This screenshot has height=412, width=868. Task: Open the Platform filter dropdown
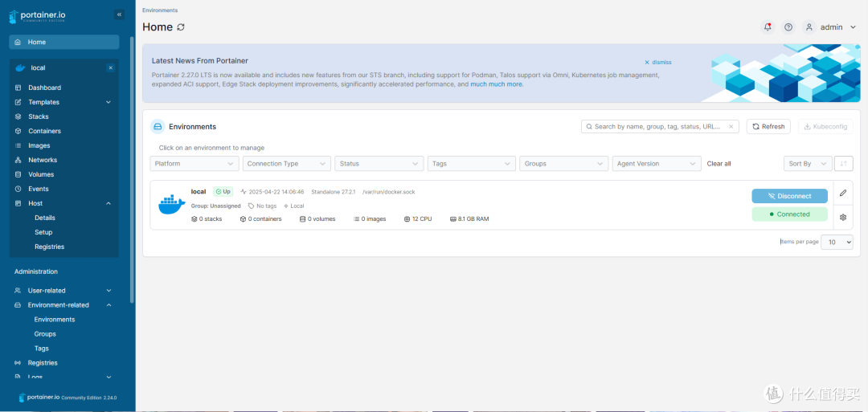click(194, 164)
